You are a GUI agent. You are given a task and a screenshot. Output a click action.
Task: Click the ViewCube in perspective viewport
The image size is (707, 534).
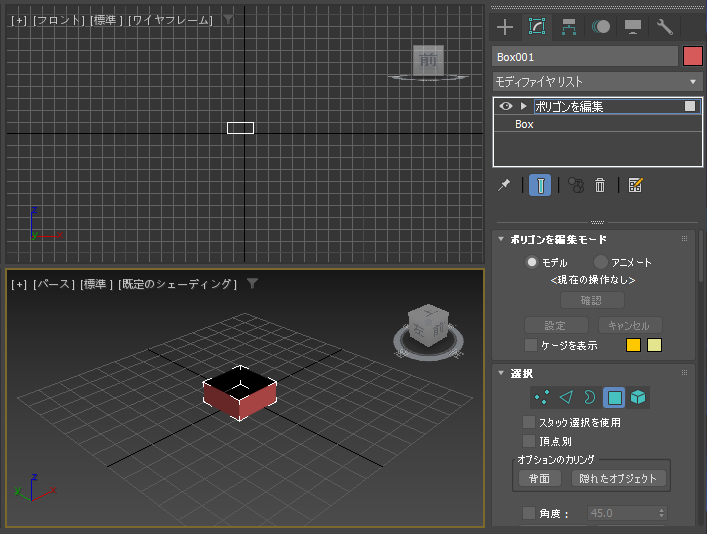click(428, 325)
